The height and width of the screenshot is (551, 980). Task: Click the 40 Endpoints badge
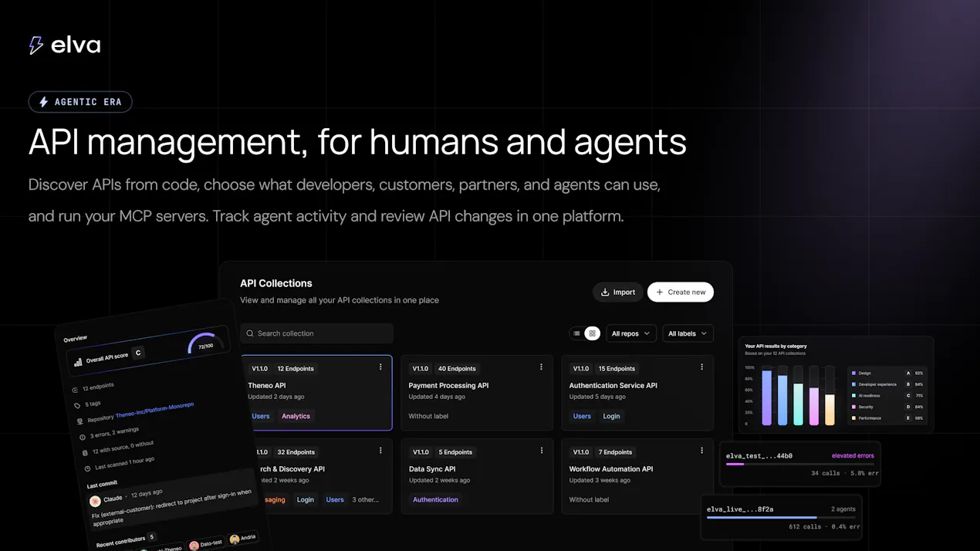pyautogui.click(x=457, y=368)
